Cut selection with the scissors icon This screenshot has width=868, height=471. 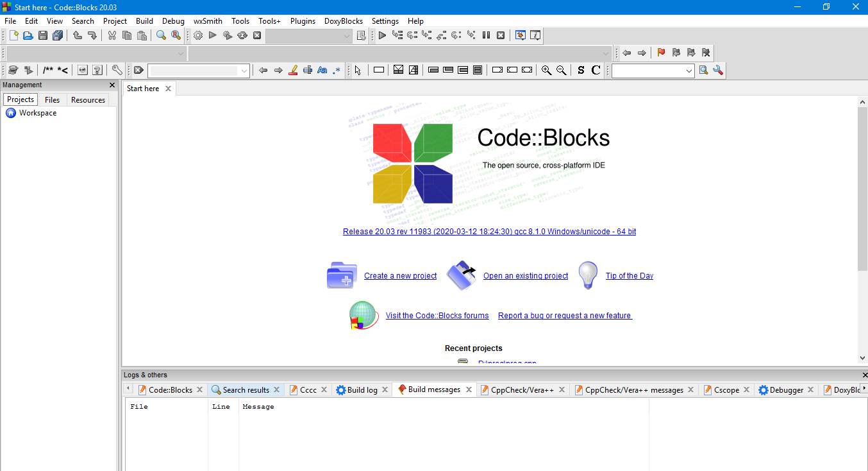click(x=112, y=35)
